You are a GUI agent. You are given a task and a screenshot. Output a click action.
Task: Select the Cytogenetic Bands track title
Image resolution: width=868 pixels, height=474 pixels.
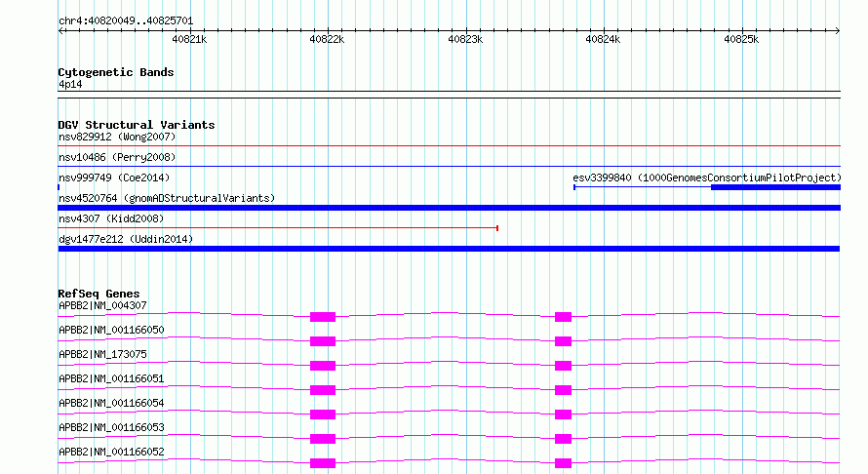tap(116, 72)
